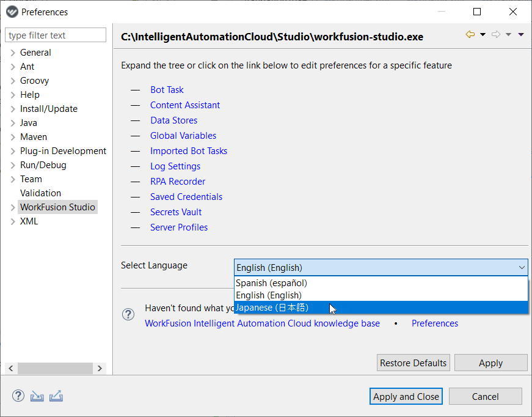
Task: Open the Server Profiles link
Action: 179,227
